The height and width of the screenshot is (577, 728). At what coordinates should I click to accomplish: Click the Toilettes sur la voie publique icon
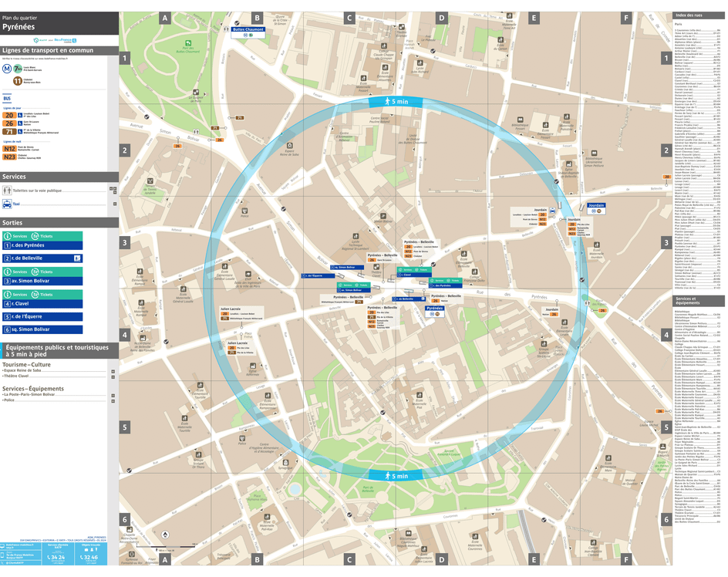pyautogui.click(x=7, y=190)
